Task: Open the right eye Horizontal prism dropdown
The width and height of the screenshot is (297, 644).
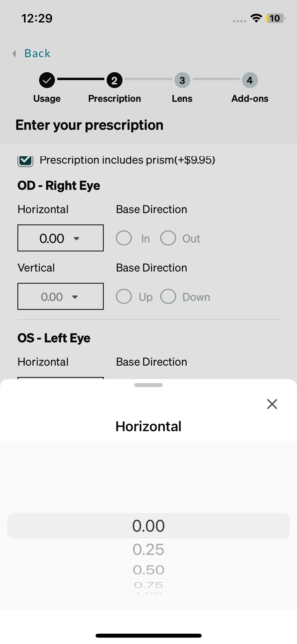Action: tap(60, 238)
